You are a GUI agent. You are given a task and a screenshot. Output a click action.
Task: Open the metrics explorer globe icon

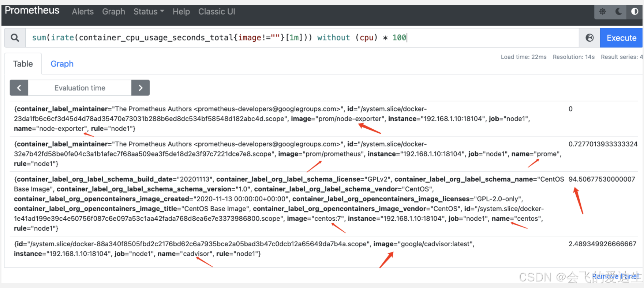point(589,38)
